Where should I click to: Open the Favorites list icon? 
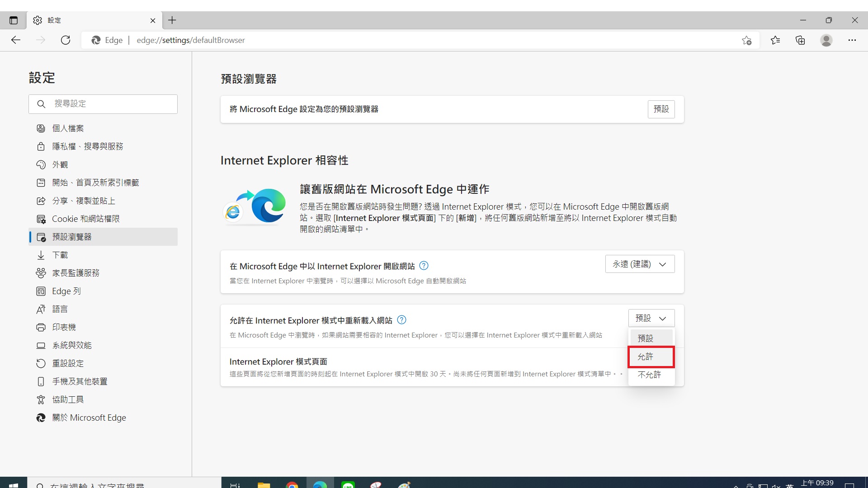[x=775, y=40]
